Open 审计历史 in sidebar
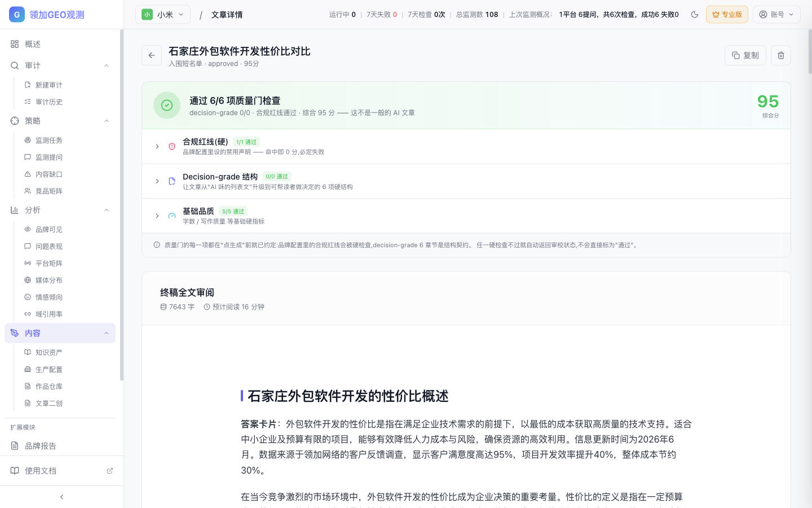 point(48,102)
